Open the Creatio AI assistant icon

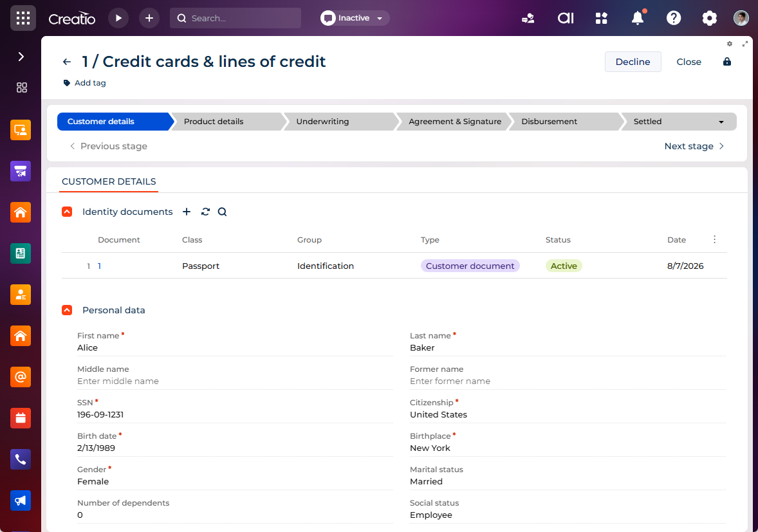point(566,19)
